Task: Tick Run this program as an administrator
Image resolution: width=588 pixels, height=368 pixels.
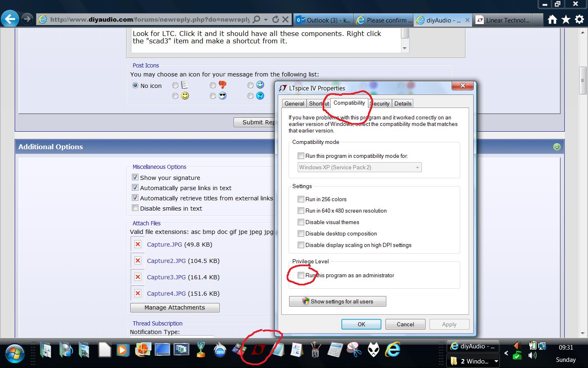Action: coord(301,275)
